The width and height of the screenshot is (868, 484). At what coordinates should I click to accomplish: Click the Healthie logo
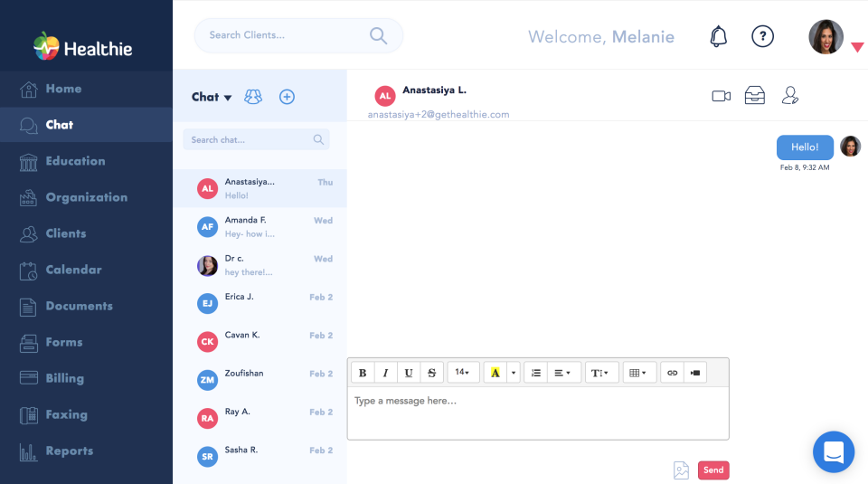(x=82, y=47)
